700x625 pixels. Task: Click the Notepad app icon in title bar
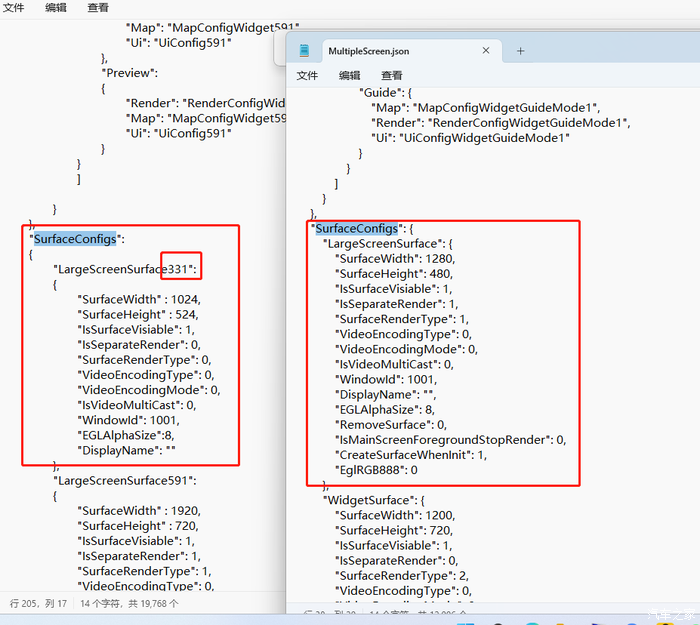[304, 51]
